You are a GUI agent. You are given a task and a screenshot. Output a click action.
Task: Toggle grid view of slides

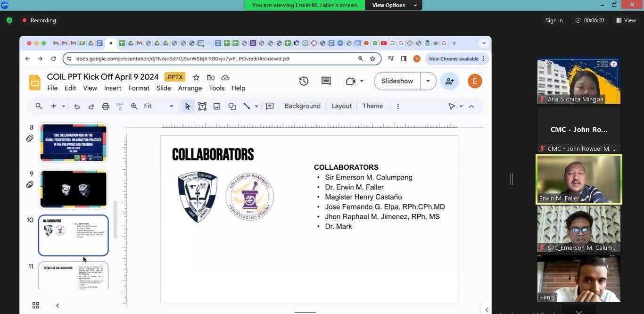[35, 306]
